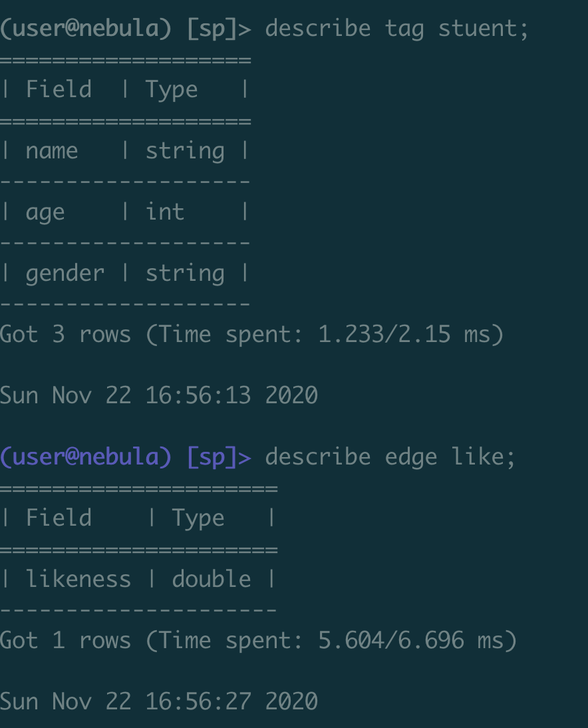Viewport: 588px width, 728px height.
Task: Click the first '(user@nebula)' prompt
Action: click(x=86, y=29)
